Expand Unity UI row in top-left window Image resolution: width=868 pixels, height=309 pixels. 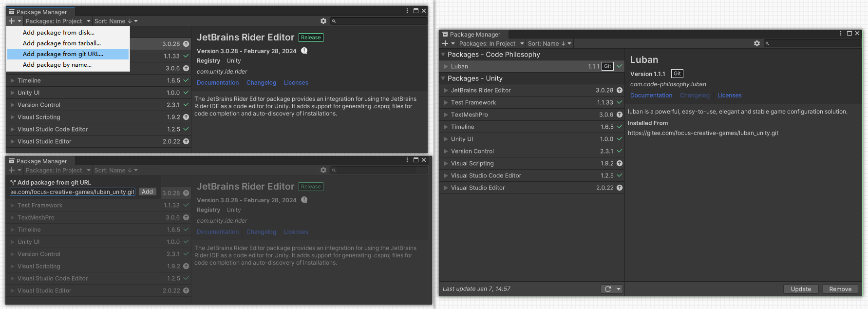tap(13, 93)
